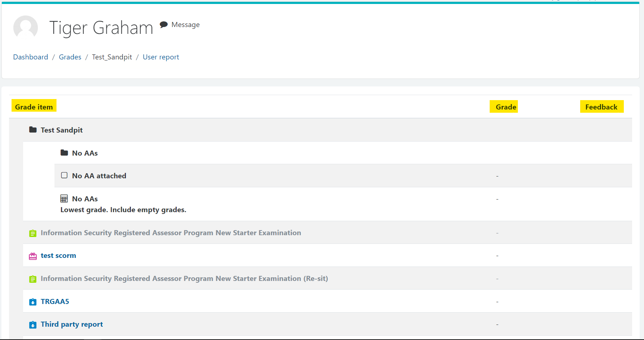Click Tiger Graham's profile avatar
The height and width of the screenshot is (340, 644).
pos(26,27)
